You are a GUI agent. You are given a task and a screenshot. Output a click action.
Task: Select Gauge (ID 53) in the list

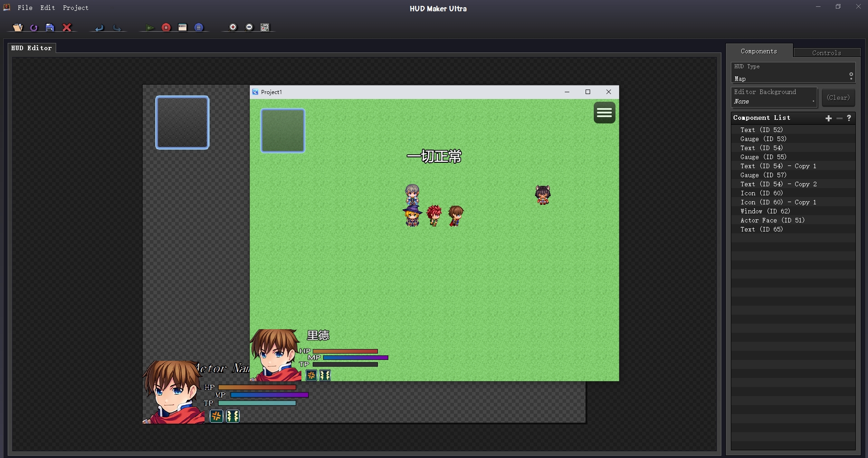(793, 139)
